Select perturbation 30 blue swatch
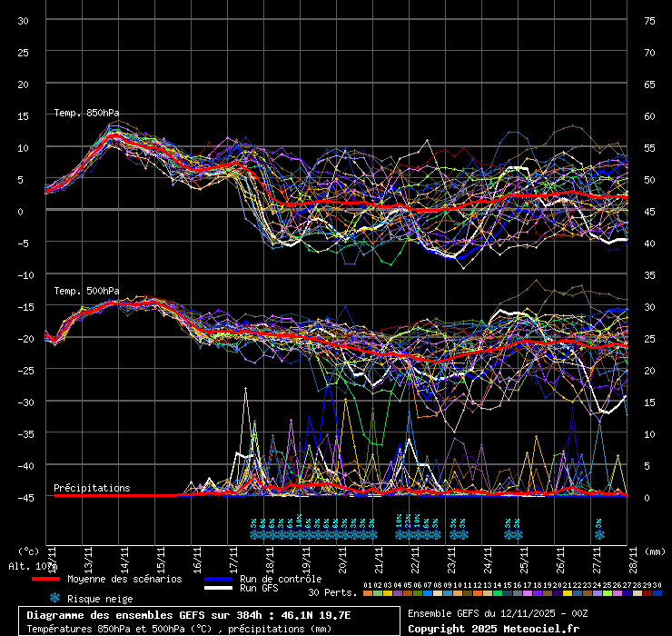672x636 pixels. 657,593
